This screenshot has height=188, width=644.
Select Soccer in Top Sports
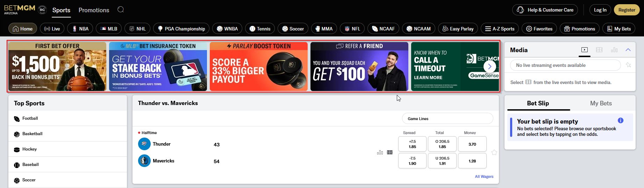point(67,180)
